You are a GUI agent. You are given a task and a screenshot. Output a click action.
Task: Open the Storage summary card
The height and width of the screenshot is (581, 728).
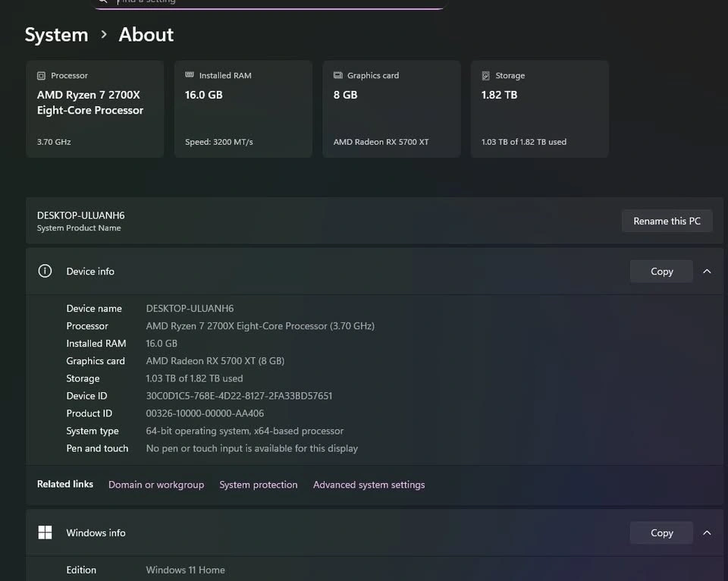pos(539,108)
